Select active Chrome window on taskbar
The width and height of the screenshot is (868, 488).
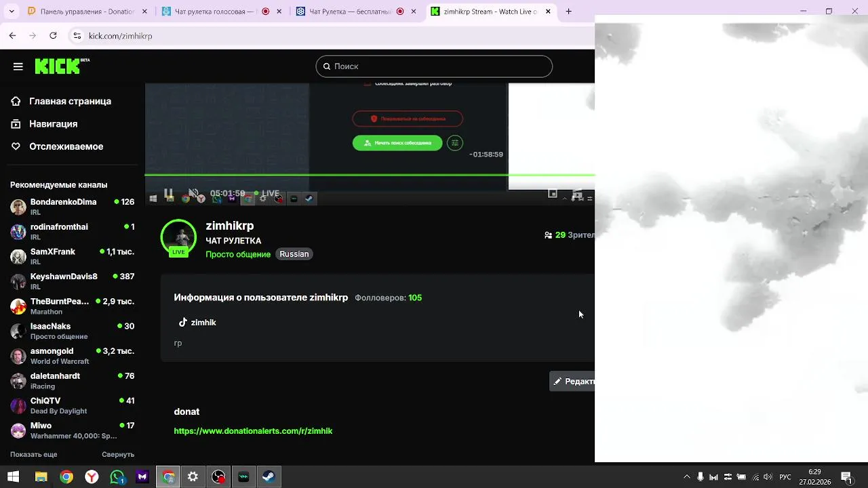pyautogui.click(x=168, y=477)
